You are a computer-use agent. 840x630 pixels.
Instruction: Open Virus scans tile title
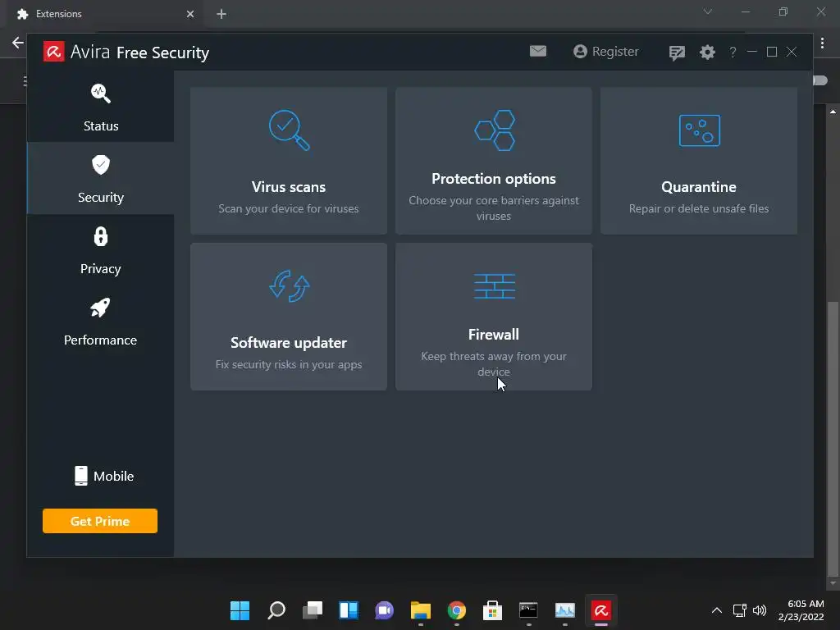(289, 186)
